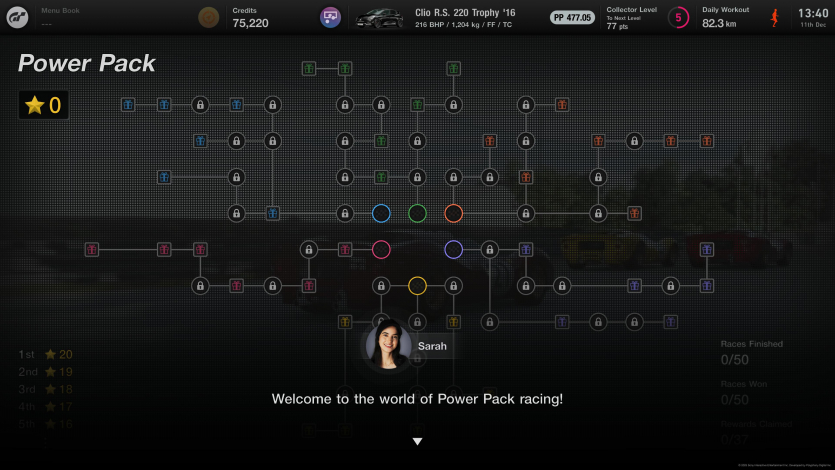Open the Menu Book entry
The width and height of the screenshot is (835, 470).
click(x=62, y=17)
